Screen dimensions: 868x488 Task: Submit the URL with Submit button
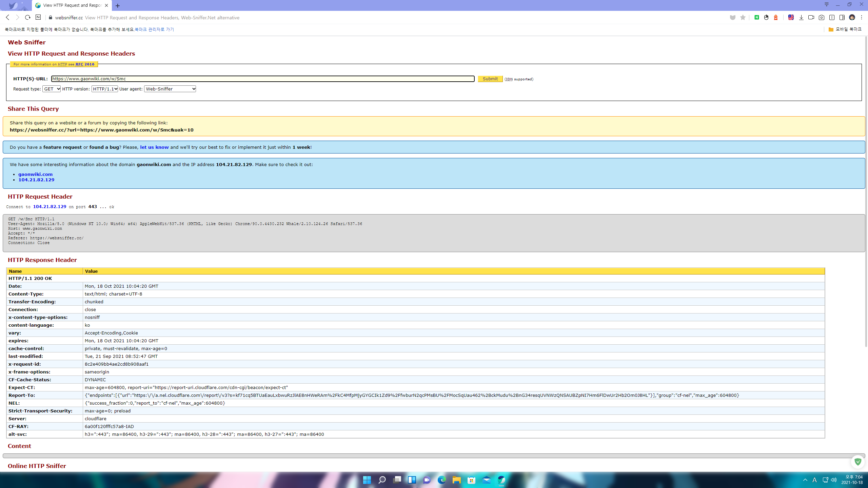coord(490,79)
